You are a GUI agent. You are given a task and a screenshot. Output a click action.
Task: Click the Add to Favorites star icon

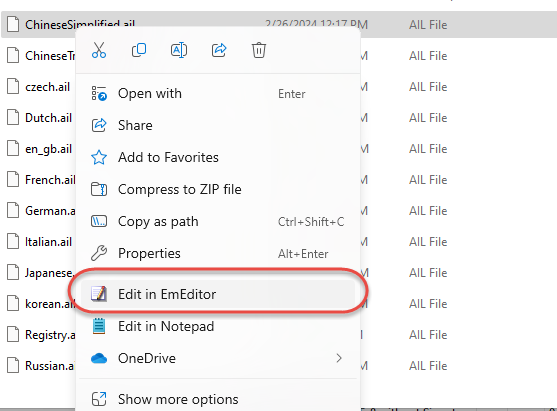99,157
